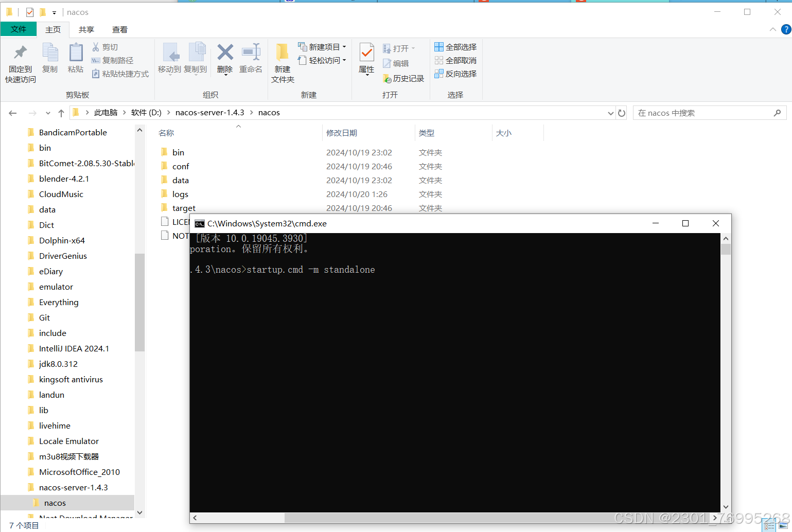Click the navigation pane scrollbar thumb
Viewport: 792px width, 532px height.
tap(139, 303)
